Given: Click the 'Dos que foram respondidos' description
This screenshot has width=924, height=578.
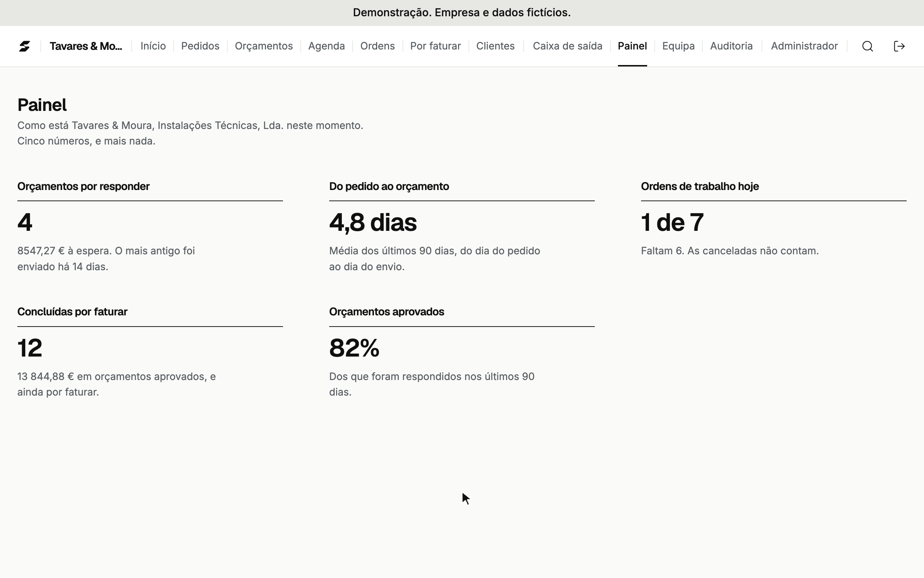Looking at the screenshot, I should [x=432, y=384].
